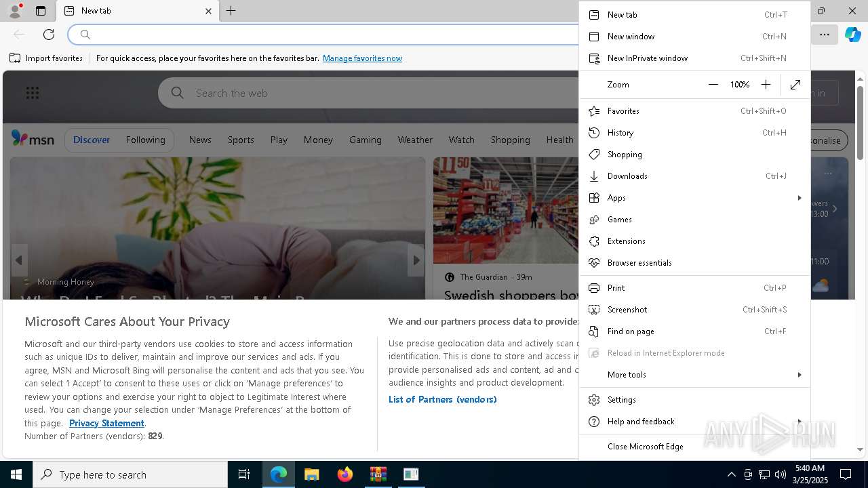The width and height of the screenshot is (868, 488).
Task: Click the taskbar search box
Action: (x=130, y=474)
